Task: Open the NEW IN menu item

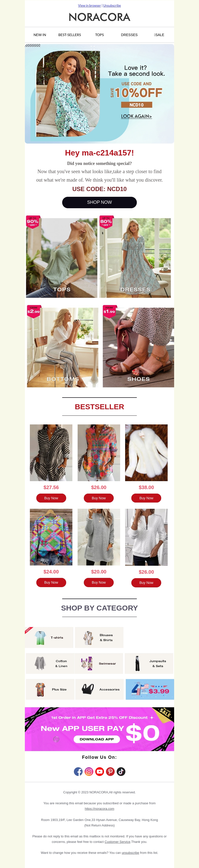Action: [40, 35]
